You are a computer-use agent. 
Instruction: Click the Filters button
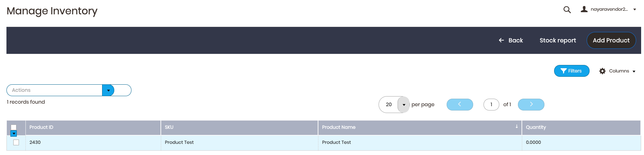click(x=572, y=71)
